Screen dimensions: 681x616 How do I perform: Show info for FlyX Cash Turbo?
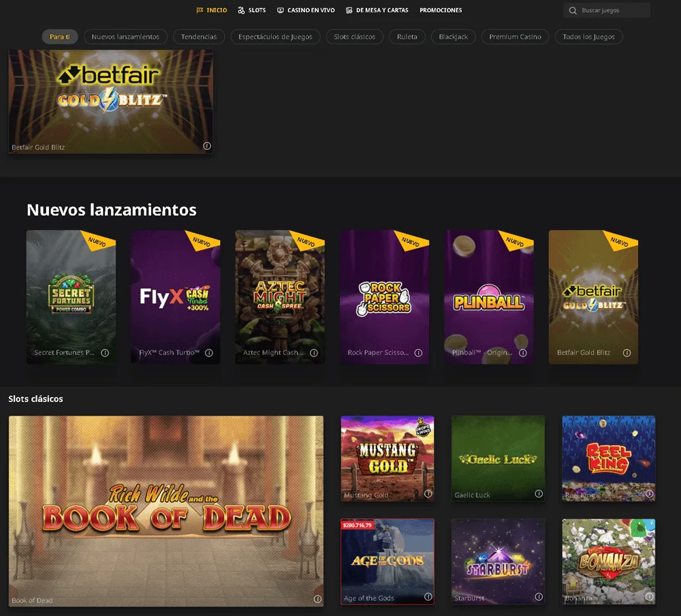[209, 353]
